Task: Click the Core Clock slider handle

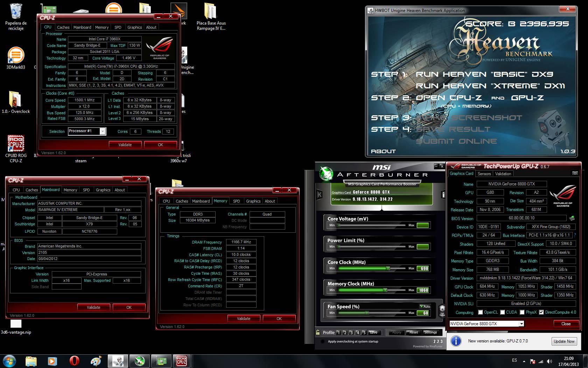Action: point(388,268)
